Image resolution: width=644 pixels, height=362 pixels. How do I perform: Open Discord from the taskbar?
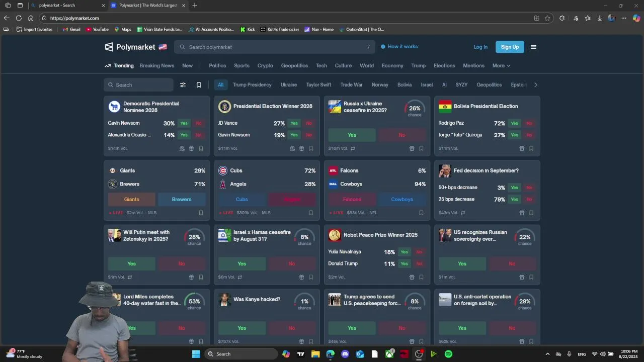tap(345, 354)
